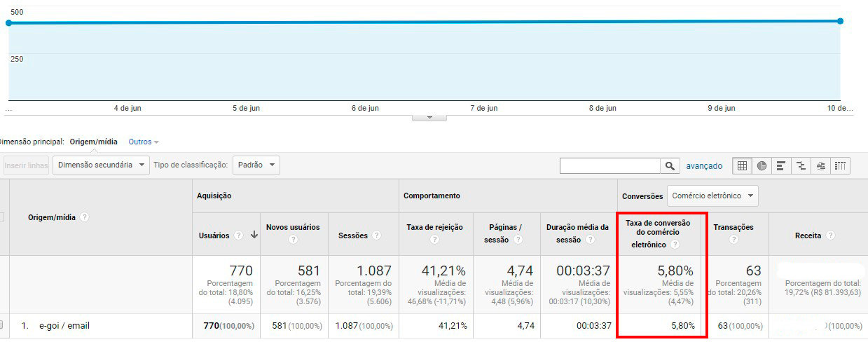Switch to performance bar view icon

[781, 166]
